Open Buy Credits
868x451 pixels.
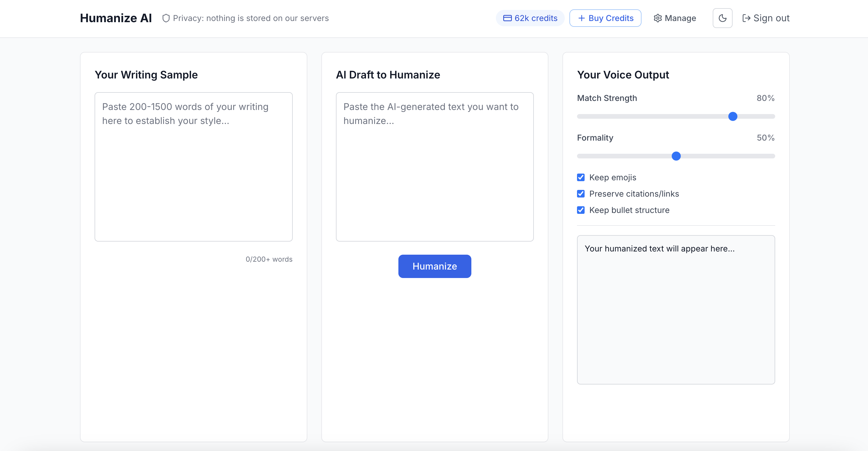pyautogui.click(x=605, y=18)
